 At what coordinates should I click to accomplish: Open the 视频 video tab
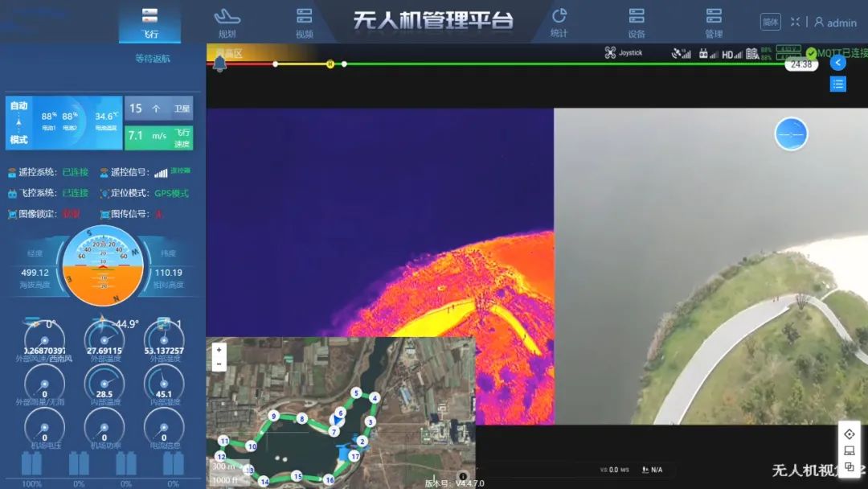click(304, 23)
